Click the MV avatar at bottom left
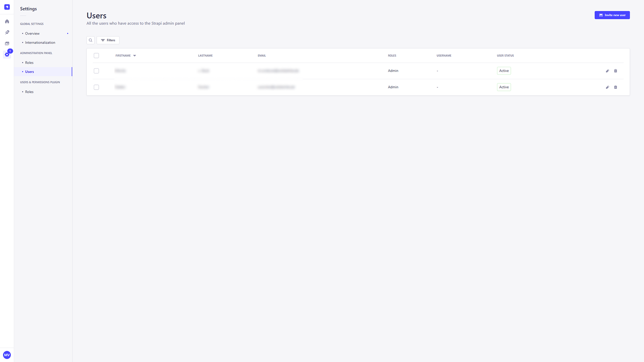The height and width of the screenshot is (362, 644). (x=7, y=355)
